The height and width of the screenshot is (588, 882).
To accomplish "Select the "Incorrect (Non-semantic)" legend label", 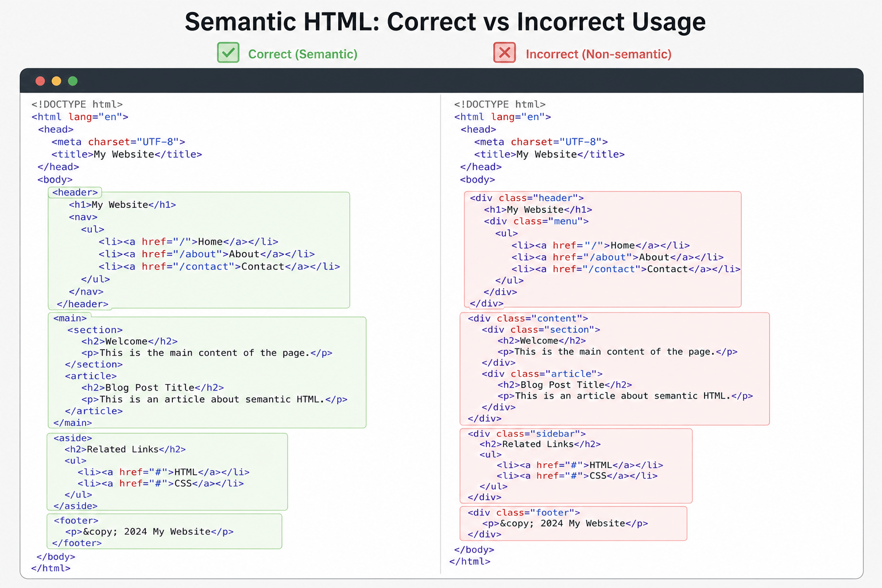I will pos(598,54).
